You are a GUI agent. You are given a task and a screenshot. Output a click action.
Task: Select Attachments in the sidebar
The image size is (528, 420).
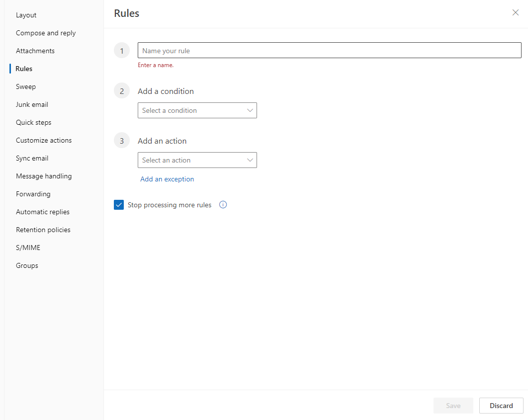click(x=35, y=51)
